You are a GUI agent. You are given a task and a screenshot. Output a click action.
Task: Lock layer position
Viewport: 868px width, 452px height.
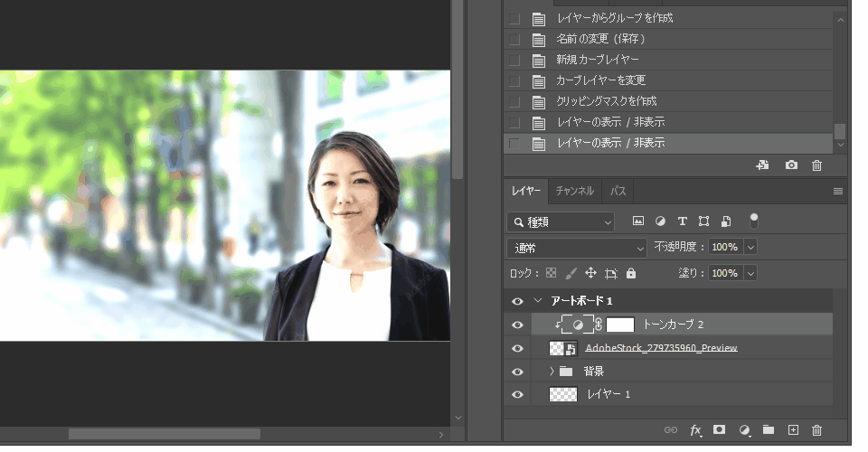[x=590, y=273]
